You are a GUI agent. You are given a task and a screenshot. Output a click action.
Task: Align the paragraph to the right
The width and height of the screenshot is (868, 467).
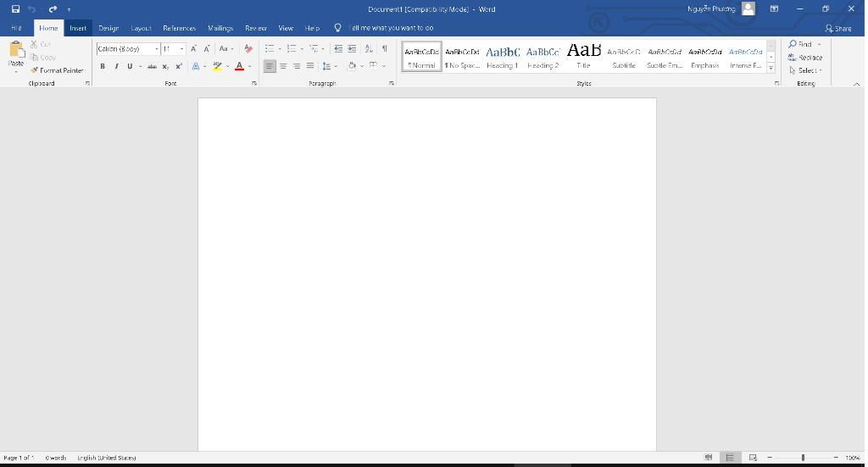(296, 66)
